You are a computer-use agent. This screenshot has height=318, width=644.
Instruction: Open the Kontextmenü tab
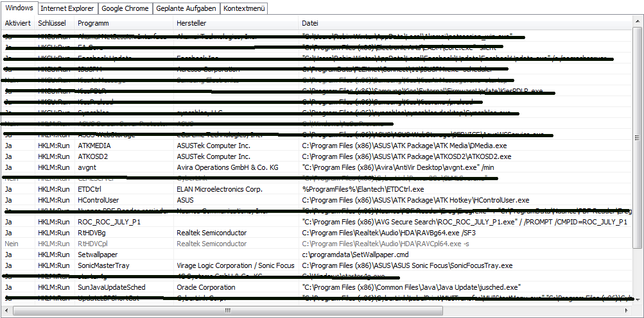[x=244, y=8]
